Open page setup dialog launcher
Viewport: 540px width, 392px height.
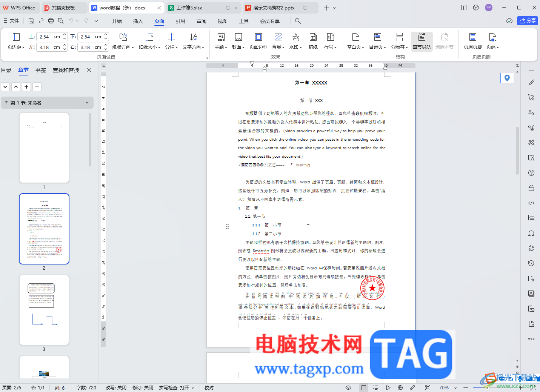(207, 58)
